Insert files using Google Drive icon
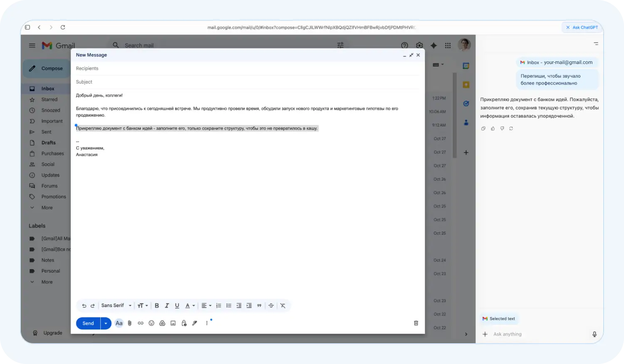Screen dimensions: 624x364 [x=162, y=323]
